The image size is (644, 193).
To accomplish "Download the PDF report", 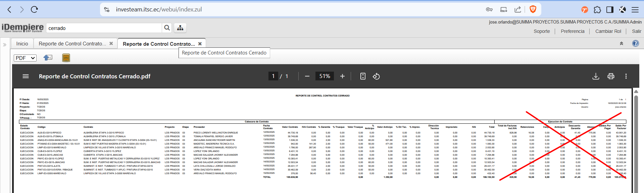I will pyautogui.click(x=596, y=76).
